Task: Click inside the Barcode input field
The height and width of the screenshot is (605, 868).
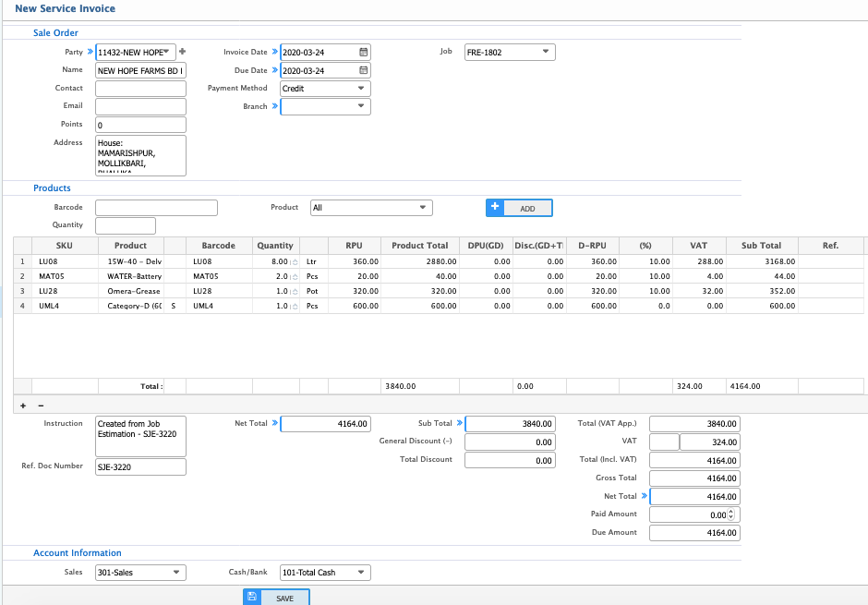Action: point(155,207)
